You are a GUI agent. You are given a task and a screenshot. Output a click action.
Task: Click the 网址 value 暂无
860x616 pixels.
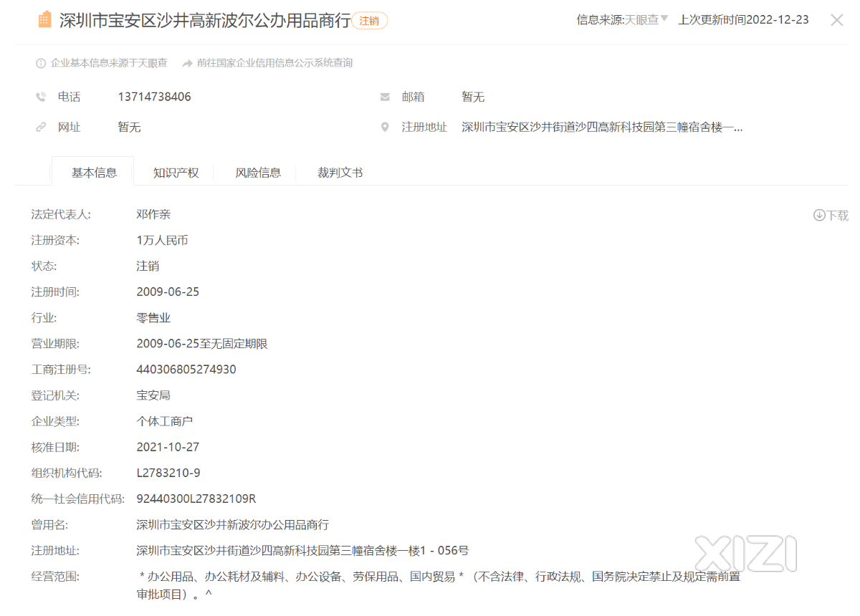129,127
